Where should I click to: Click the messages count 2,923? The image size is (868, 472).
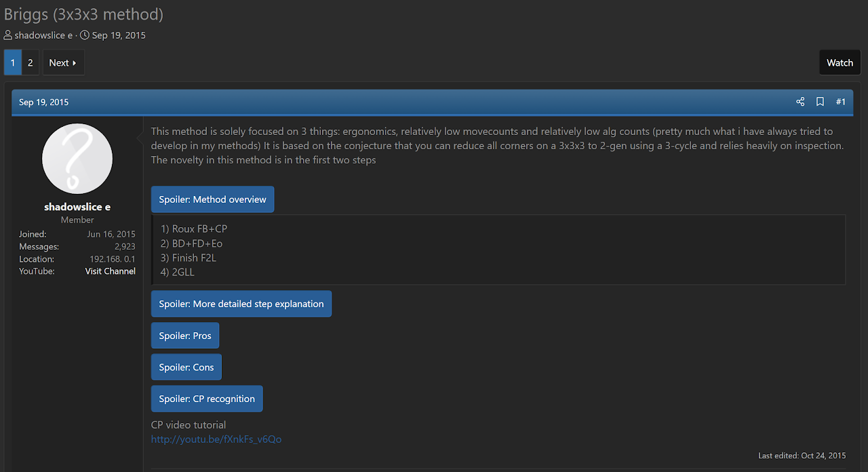tap(125, 247)
